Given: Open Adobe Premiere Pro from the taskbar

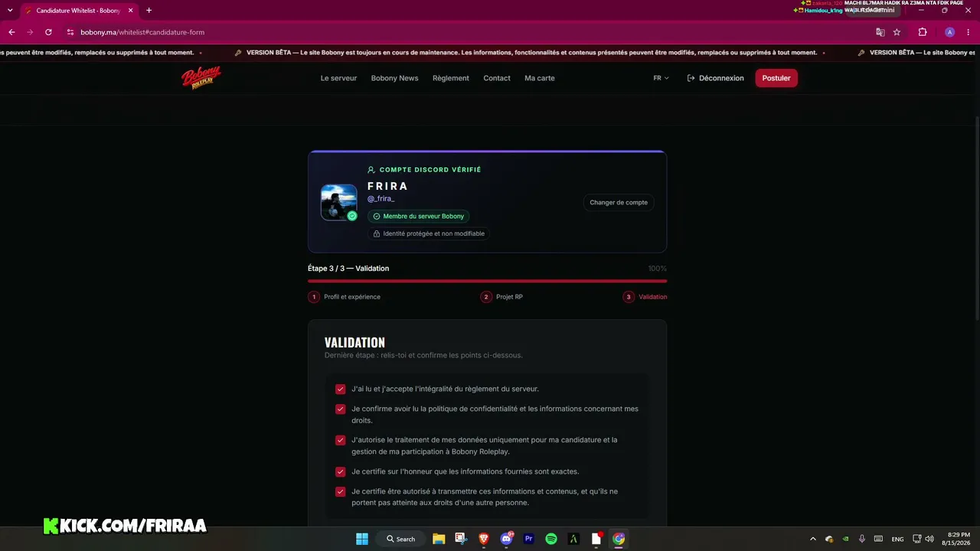Looking at the screenshot, I should [x=528, y=539].
